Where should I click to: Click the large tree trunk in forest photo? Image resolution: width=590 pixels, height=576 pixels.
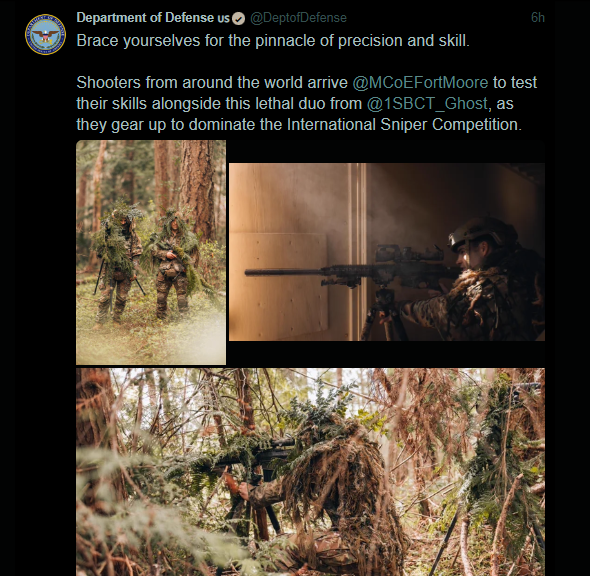197,188
